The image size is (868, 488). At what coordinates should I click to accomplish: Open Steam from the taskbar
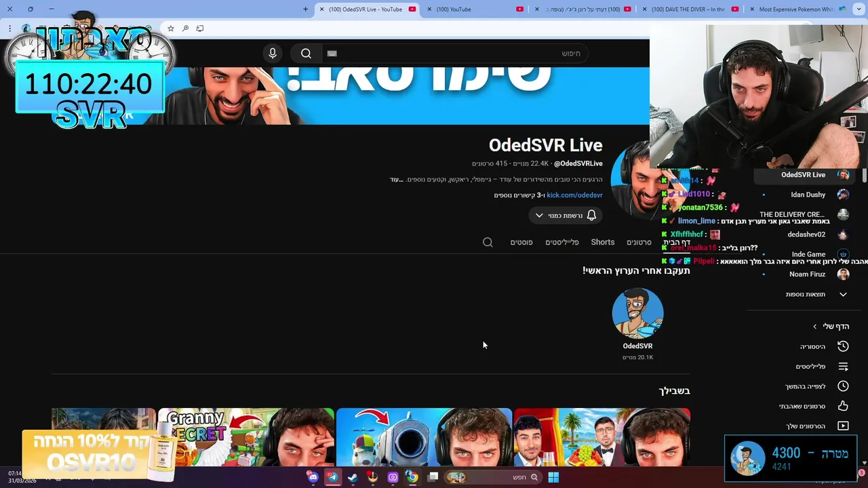click(353, 477)
